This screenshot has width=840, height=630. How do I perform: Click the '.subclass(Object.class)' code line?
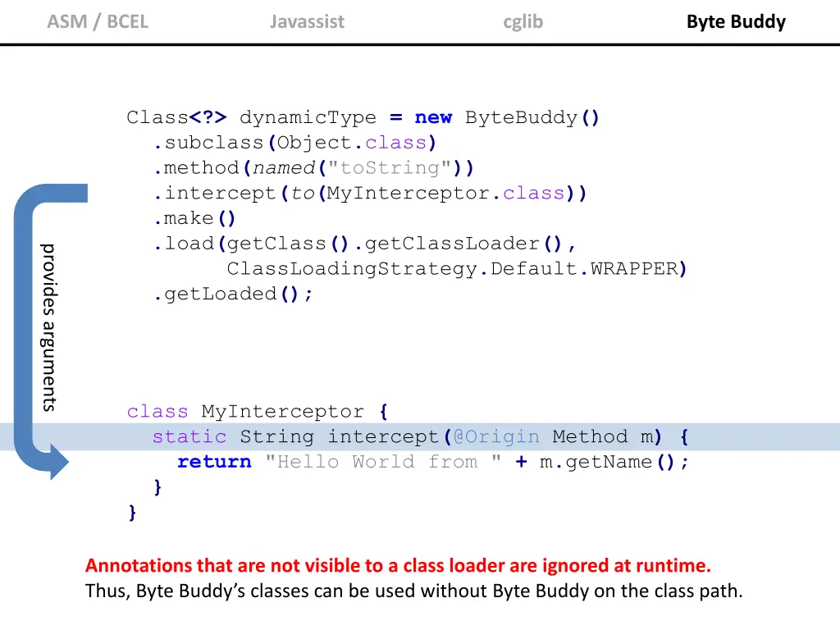tap(295, 143)
